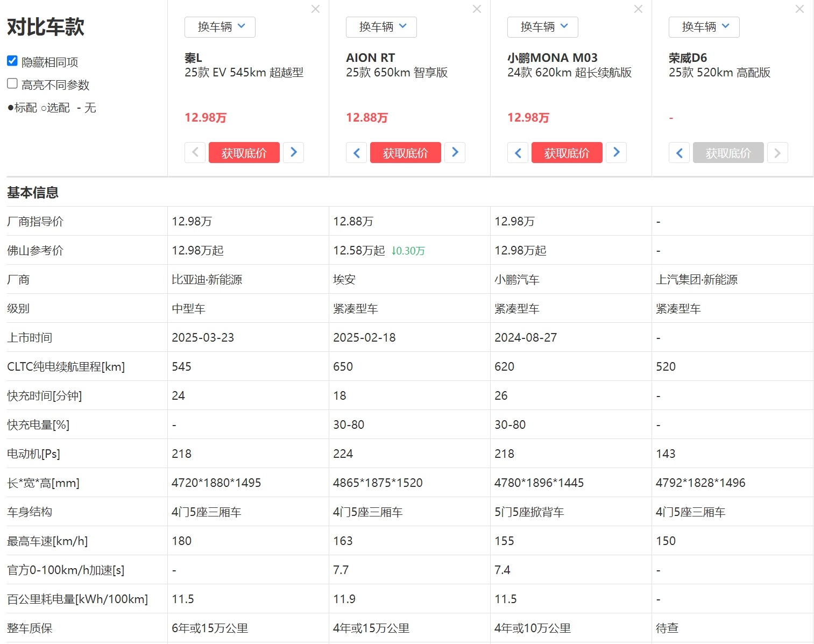The height and width of the screenshot is (644, 814).
Task: Click the 埃安 manufacturer cell
Action: coord(344,279)
